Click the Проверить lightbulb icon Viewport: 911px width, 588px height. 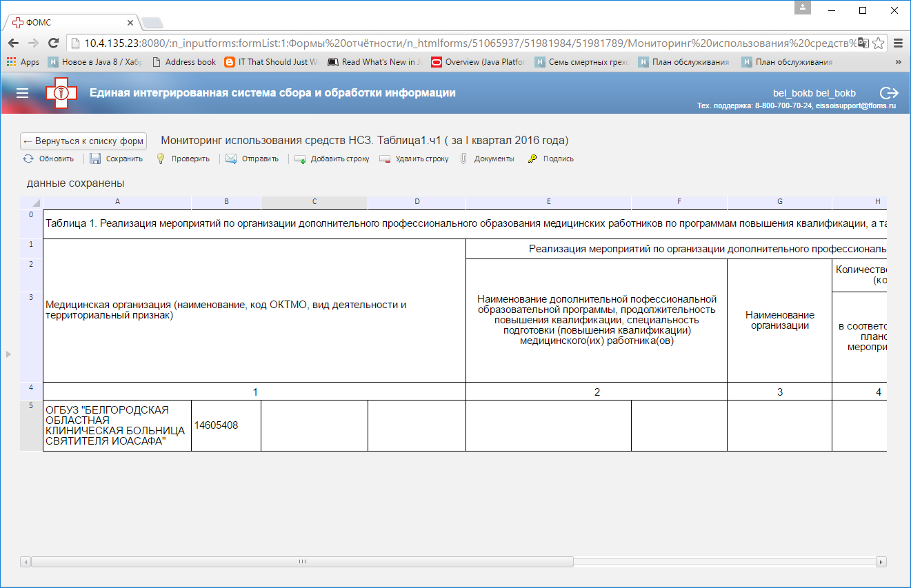pyautogui.click(x=161, y=159)
